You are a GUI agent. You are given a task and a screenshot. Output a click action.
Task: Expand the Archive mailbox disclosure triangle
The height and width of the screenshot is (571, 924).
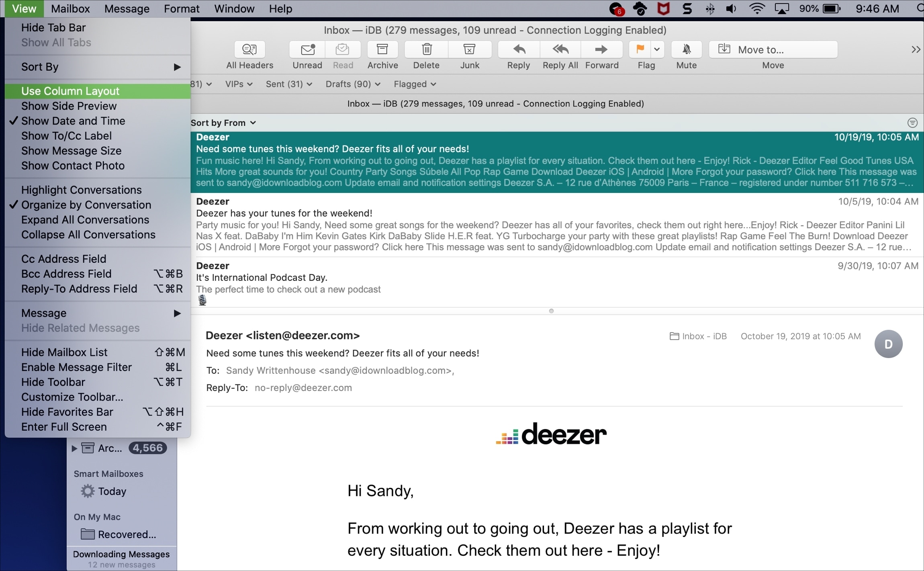[74, 448]
